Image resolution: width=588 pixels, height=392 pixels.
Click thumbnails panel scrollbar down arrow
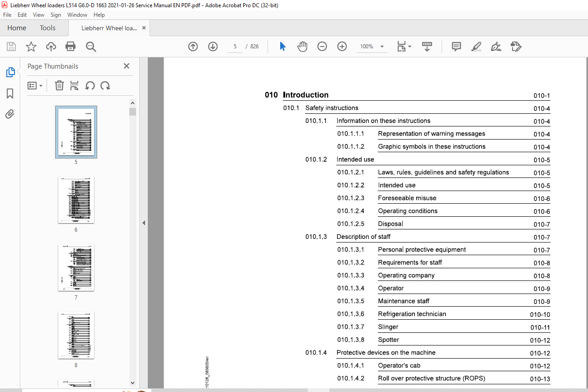tap(132, 383)
